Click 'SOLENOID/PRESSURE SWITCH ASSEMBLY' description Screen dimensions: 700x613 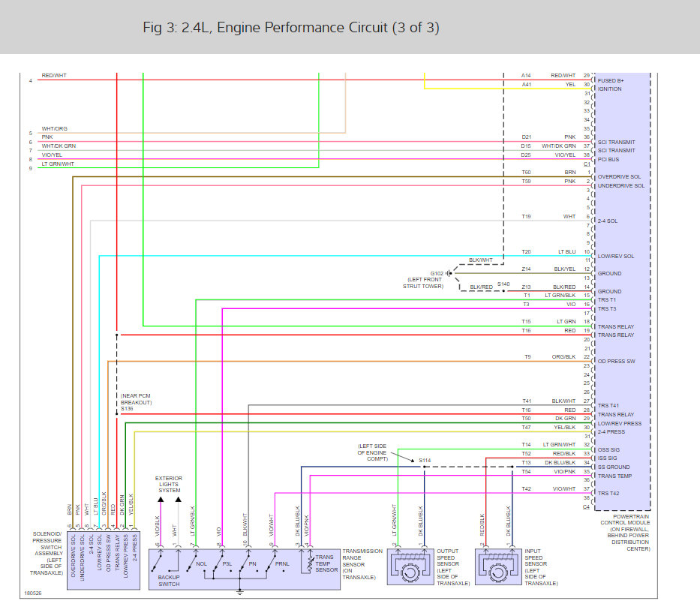[47, 554]
